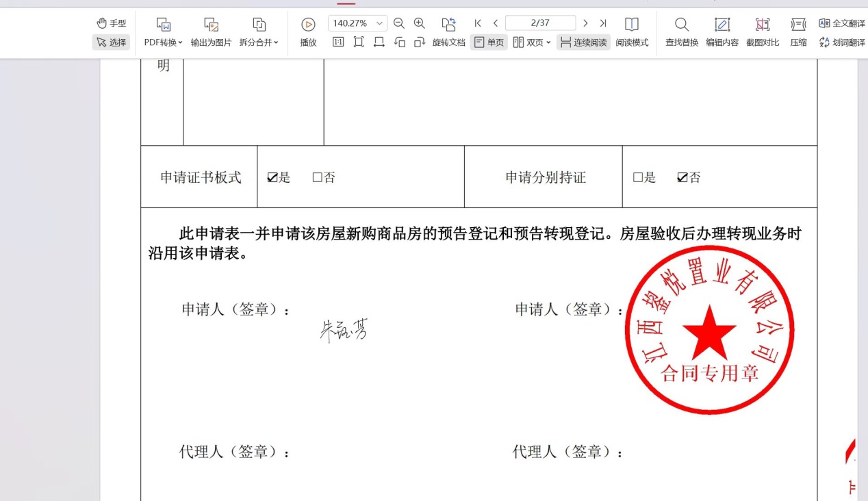Expand the 140.27% zoom dropdown
Image resolution: width=868 pixels, height=501 pixels.
click(379, 23)
